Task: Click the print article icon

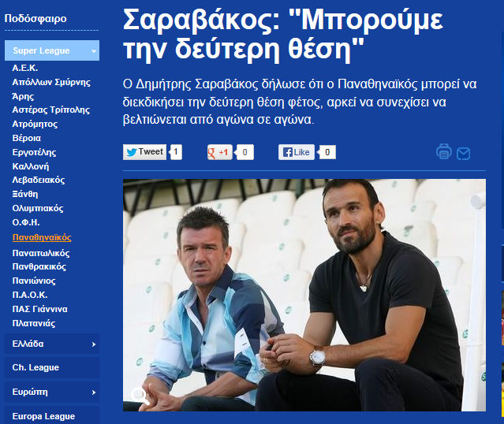Action: tap(443, 151)
